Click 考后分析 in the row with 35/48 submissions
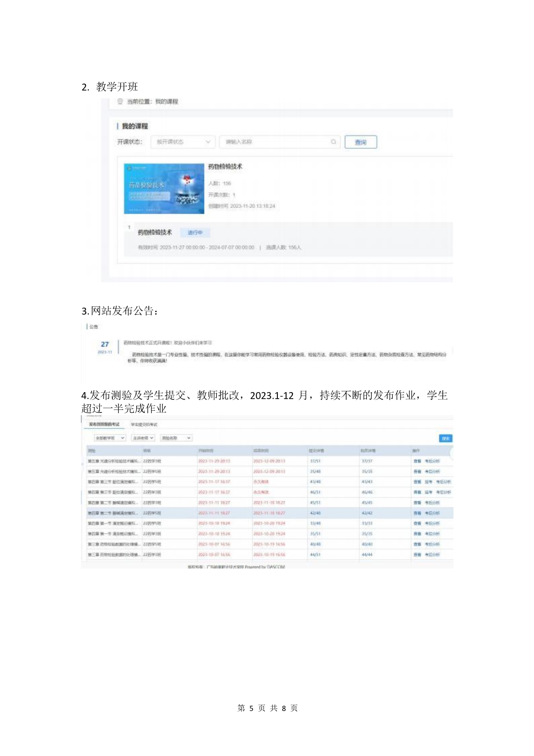 pos(432,472)
